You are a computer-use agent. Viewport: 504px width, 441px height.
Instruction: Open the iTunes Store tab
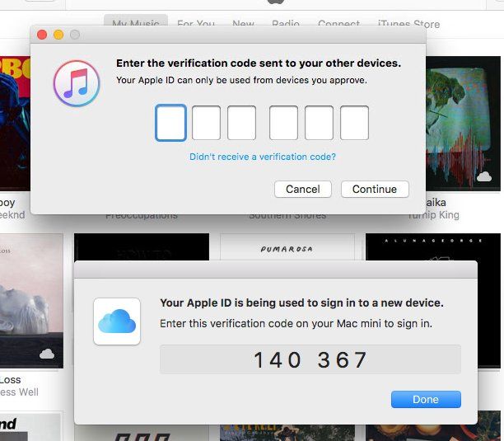pyautogui.click(x=408, y=23)
